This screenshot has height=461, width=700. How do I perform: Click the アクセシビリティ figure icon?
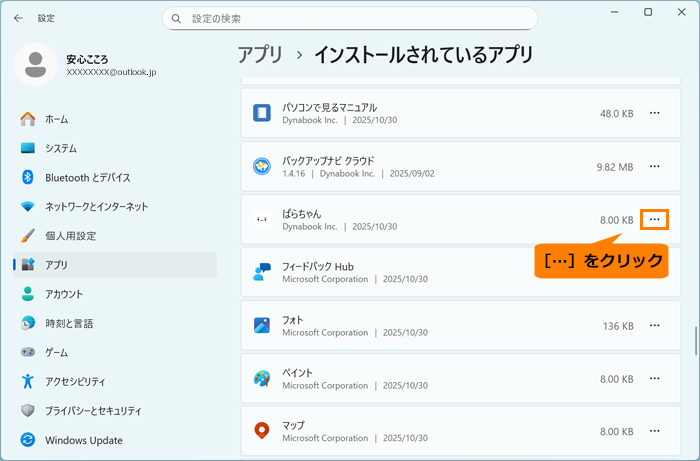coord(28,381)
